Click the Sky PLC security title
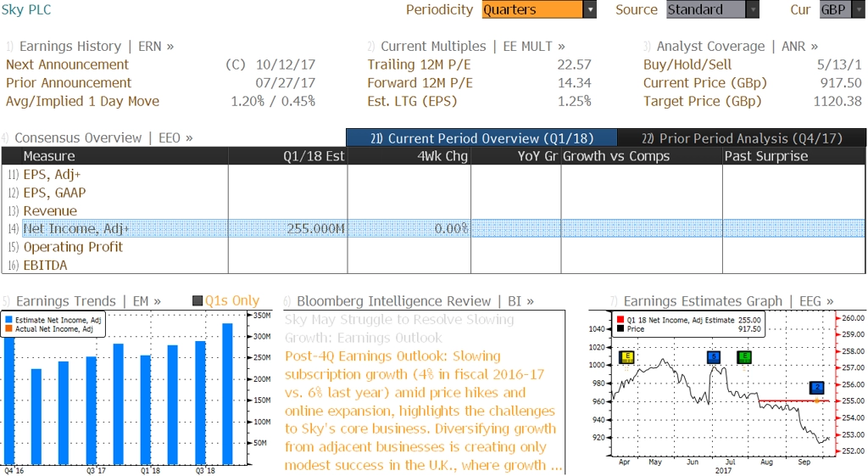Image resolution: width=868 pixels, height=476 pixels. click(26, 9)
